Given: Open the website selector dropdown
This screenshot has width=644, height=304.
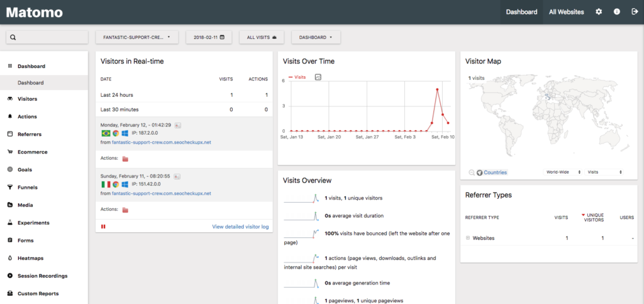Looking at the screenshot, I should [136, 37].
